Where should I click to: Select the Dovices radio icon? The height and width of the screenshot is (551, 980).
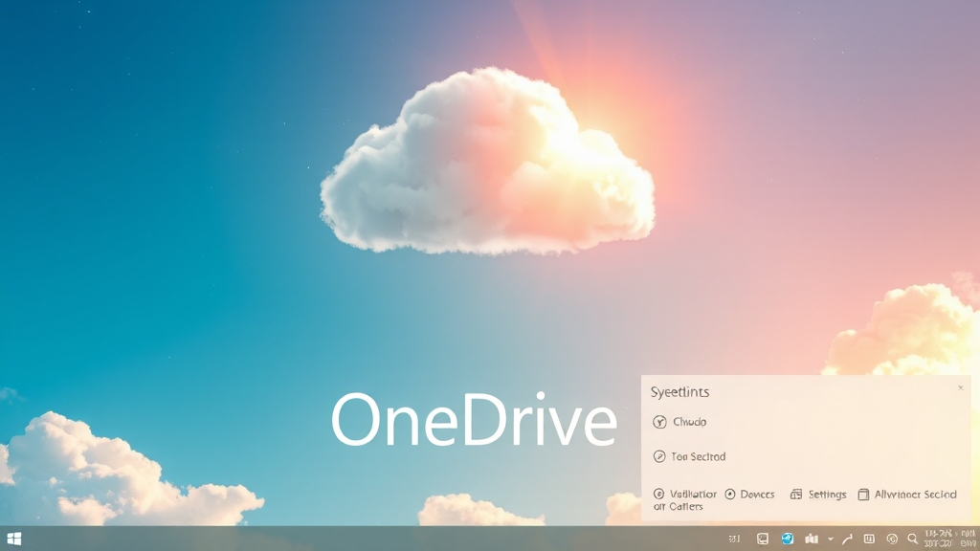(x=730, y=495)
